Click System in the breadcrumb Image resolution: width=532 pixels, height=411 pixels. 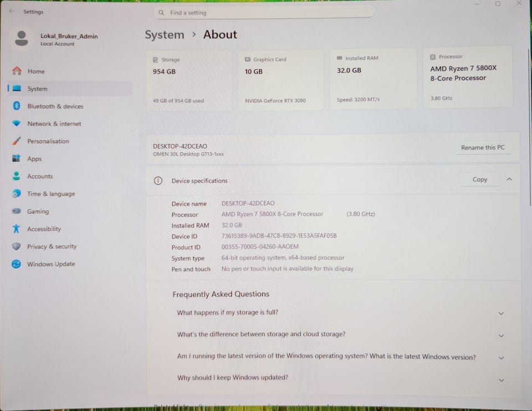(165, 34)
